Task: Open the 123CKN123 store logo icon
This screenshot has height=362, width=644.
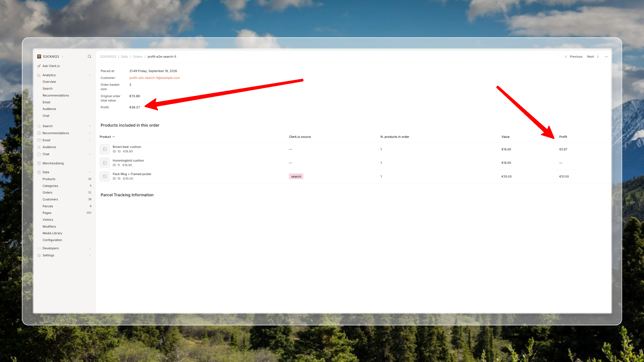Action: pos(39,57)
